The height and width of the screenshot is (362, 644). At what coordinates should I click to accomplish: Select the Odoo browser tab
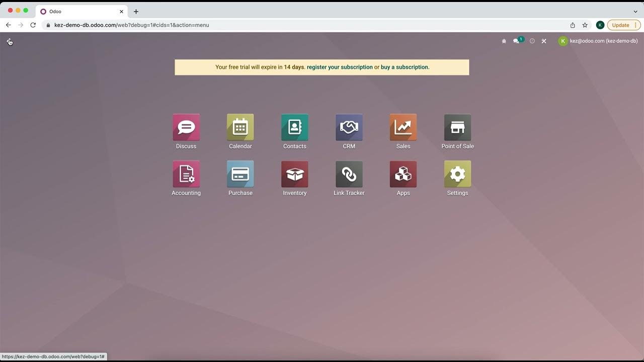[80, 12]
